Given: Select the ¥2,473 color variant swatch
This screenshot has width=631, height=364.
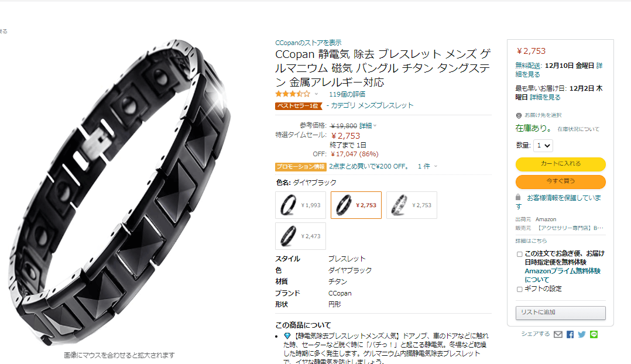Looking at the screenshot, I should (301, 236).
